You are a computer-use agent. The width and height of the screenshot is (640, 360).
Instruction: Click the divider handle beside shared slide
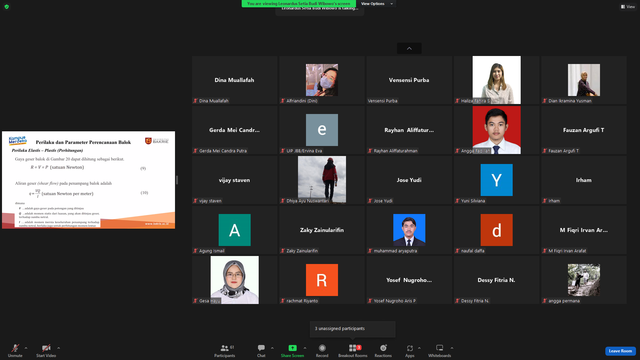tap(177, 180)
